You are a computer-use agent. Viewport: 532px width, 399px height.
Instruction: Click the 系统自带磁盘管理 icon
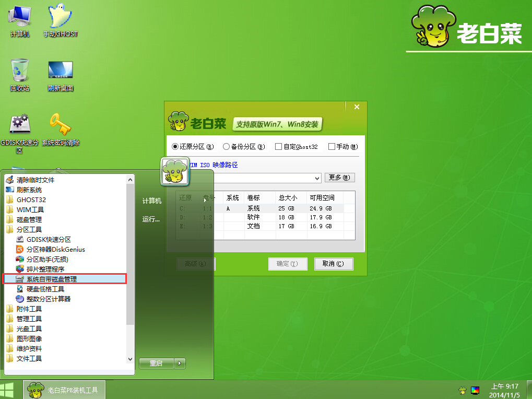(20, 279)
